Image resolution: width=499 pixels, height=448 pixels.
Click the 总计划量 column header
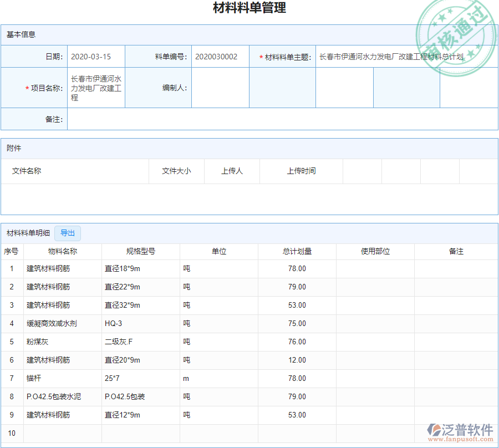[x=297, y=251]
